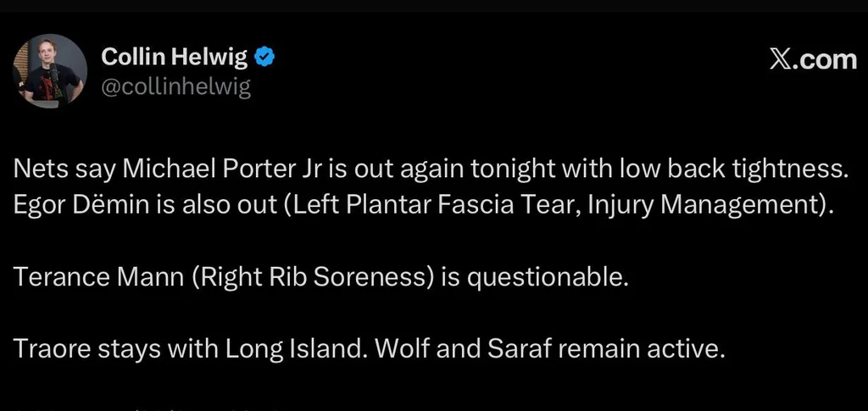Open the Collin Helwig display name

[x=175, y=58]
